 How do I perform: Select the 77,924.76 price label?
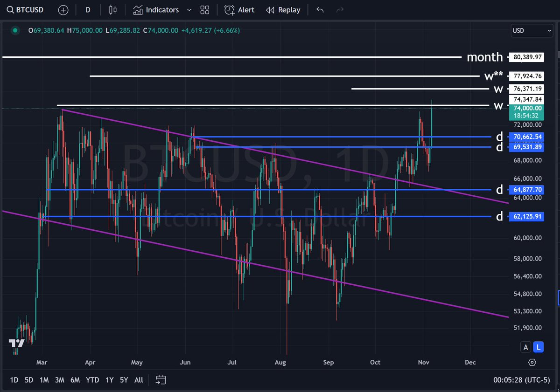pos(527,76)
